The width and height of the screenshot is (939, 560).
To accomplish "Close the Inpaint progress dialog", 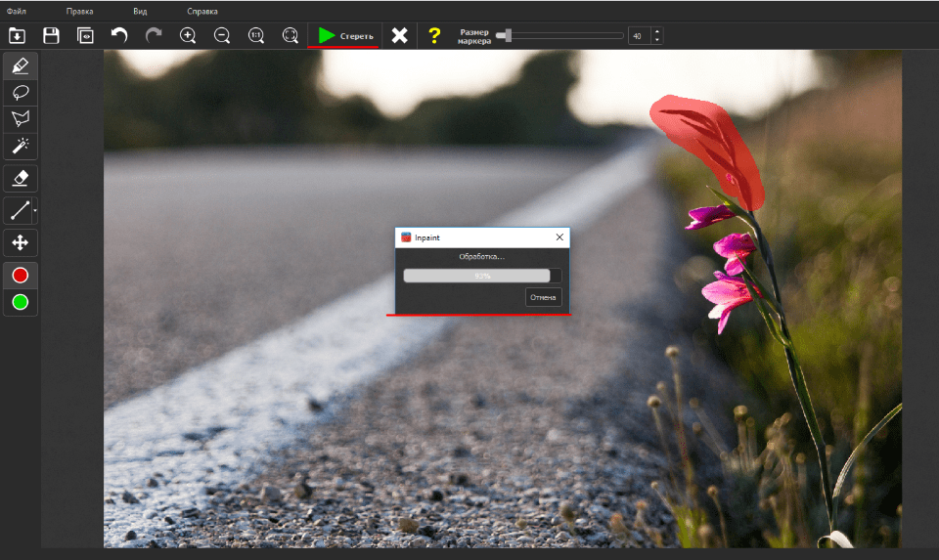I will pos(559,237).
